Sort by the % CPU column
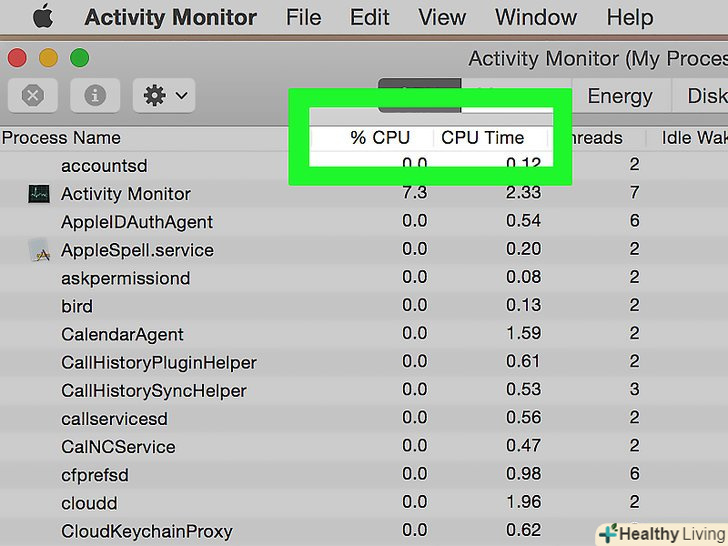 coord(379,138)
